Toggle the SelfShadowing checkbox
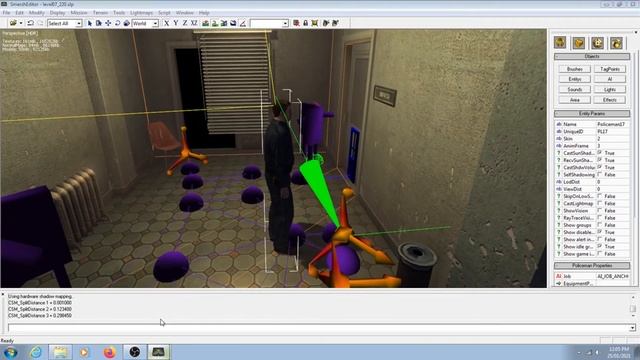Screen dimensions: 640x360 point(600,175)
